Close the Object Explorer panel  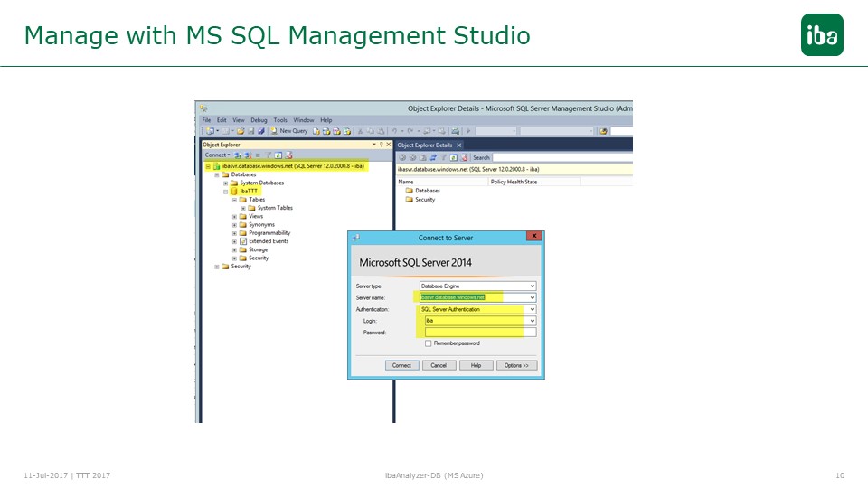(x=389, y=145)
